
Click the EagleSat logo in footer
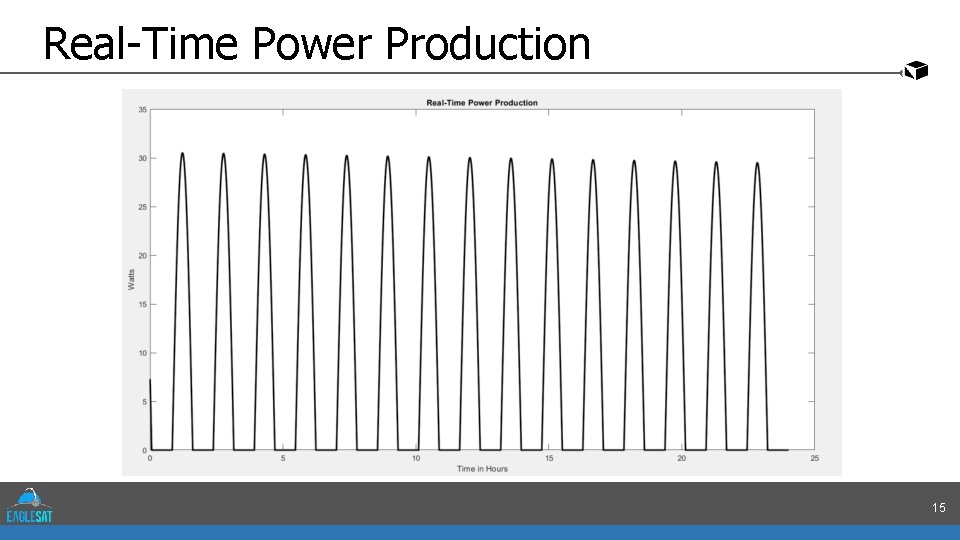(29, 505)
